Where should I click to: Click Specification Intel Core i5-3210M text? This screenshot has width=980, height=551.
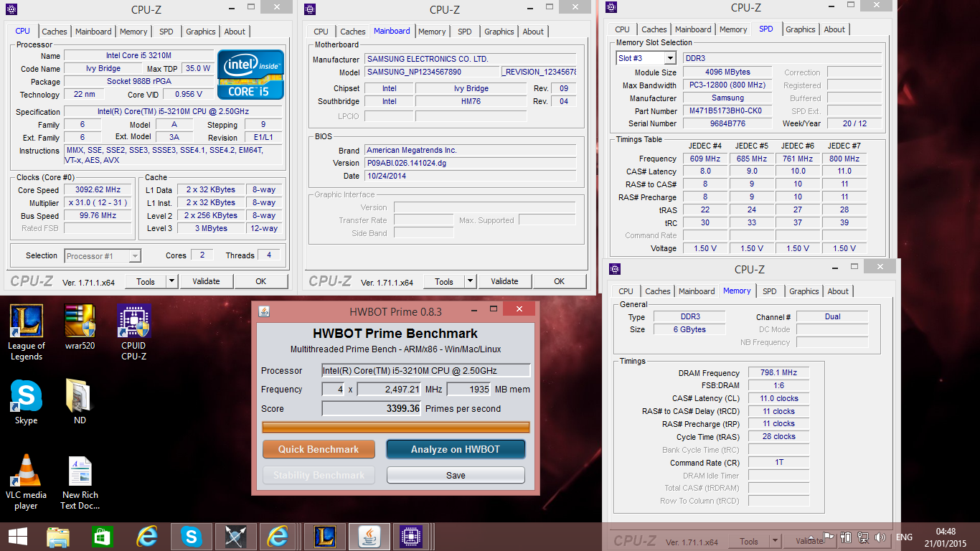point(174,112)
